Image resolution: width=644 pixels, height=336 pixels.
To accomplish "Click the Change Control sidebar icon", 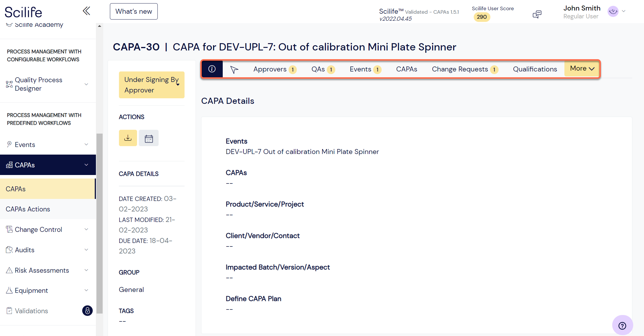I will click(x=9, y=229).
